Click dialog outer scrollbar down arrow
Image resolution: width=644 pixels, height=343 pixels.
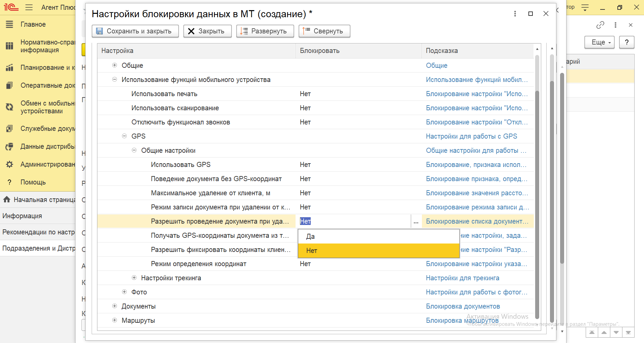[552, 328]
